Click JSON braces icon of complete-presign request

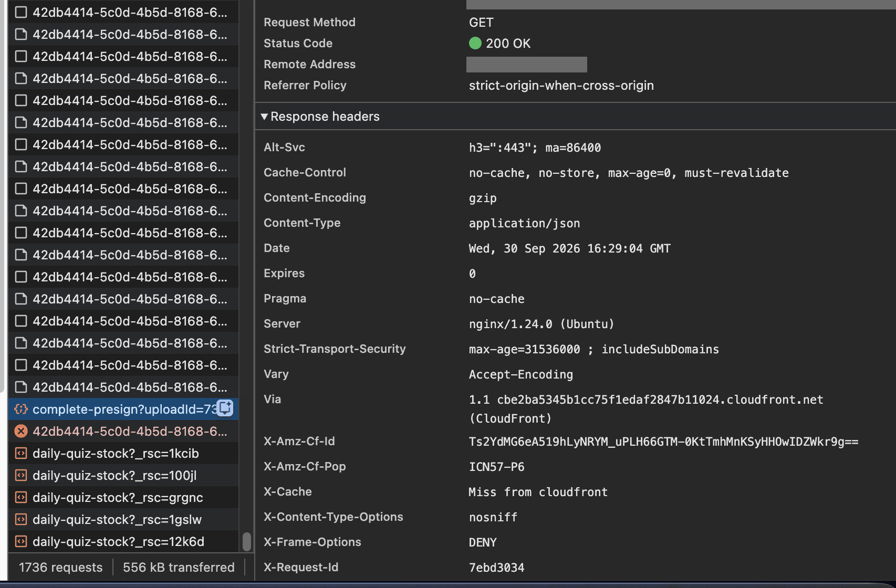(21, 409)
